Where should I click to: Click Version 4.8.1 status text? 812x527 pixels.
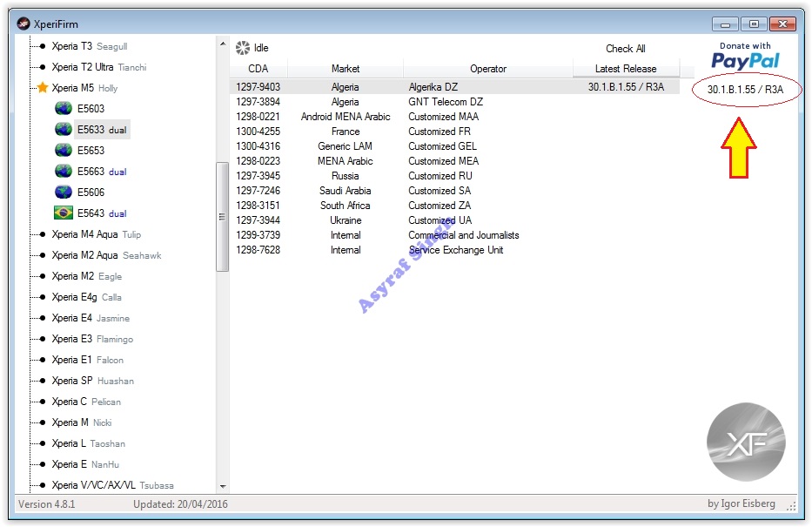tap(47, 503)
